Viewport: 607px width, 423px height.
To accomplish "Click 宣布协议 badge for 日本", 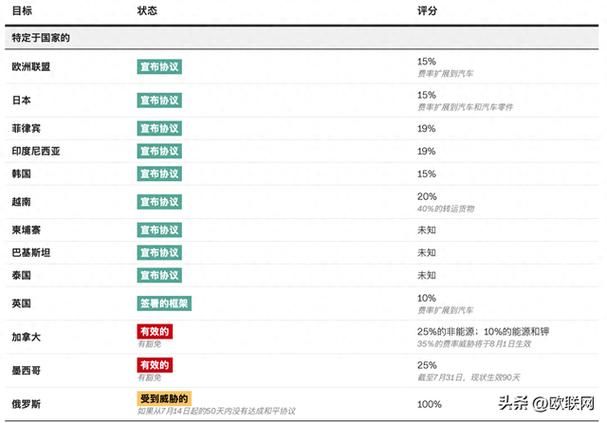I will click(x=159, y=100).
